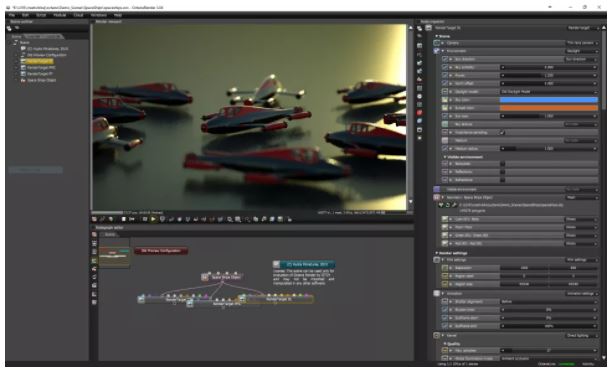Click the nodegraph minimap thumbnail

[114, 253]
